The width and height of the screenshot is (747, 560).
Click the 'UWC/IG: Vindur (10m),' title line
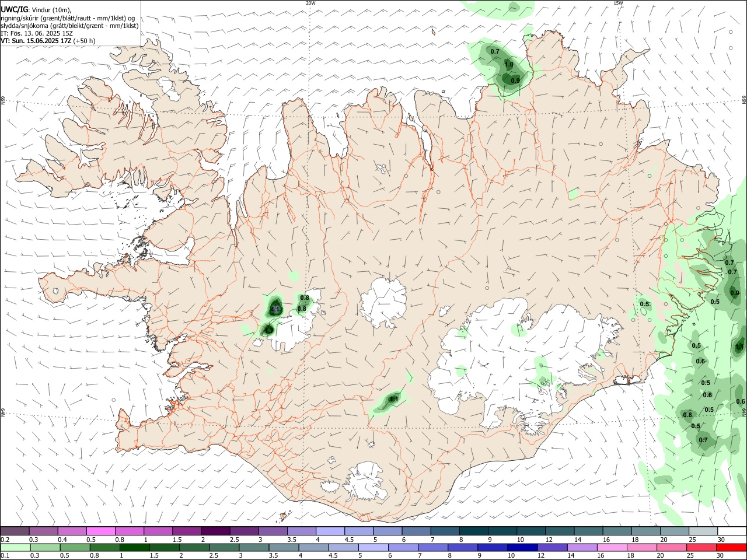[x=36, y=9]
